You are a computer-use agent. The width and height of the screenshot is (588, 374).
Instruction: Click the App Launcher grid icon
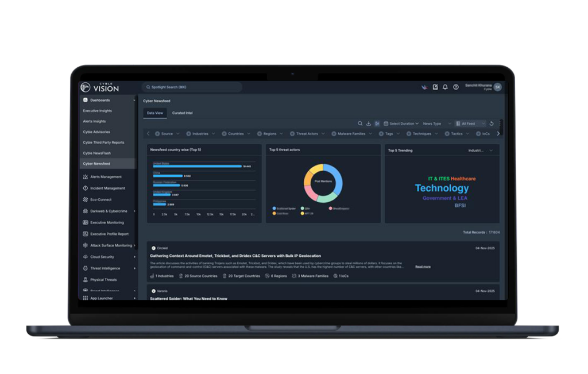click(x=85, y=298)
